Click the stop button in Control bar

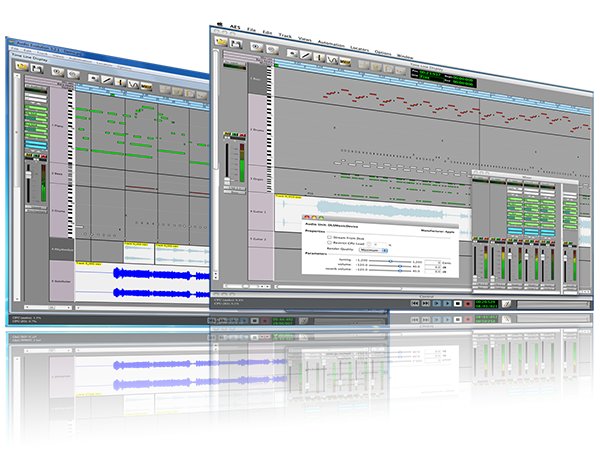[458, 303]
